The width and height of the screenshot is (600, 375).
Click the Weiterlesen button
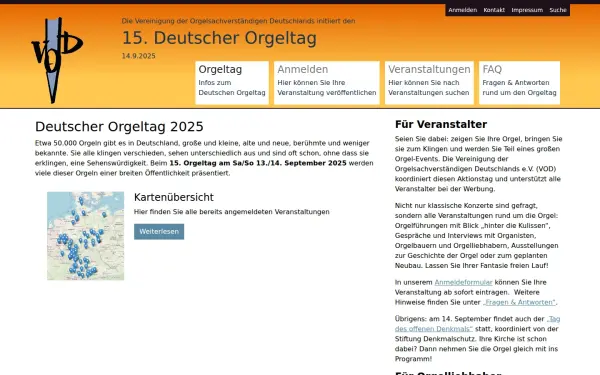(x=159, y=232)
